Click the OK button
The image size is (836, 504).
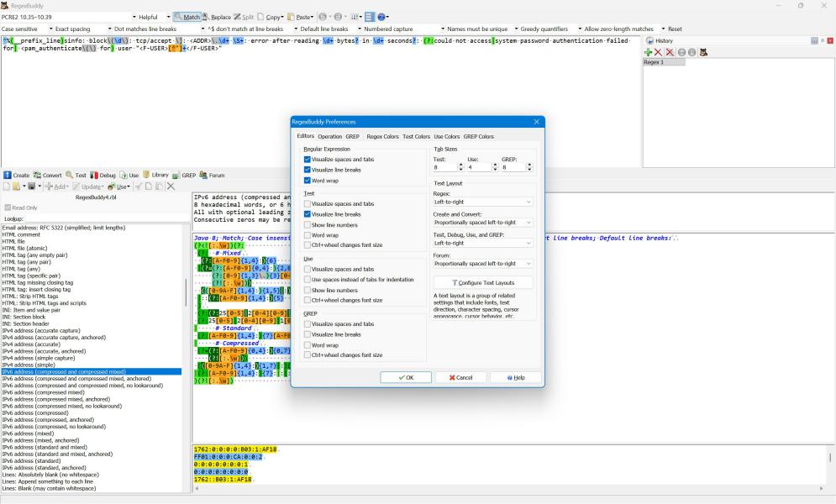click(x=406, y=377)
